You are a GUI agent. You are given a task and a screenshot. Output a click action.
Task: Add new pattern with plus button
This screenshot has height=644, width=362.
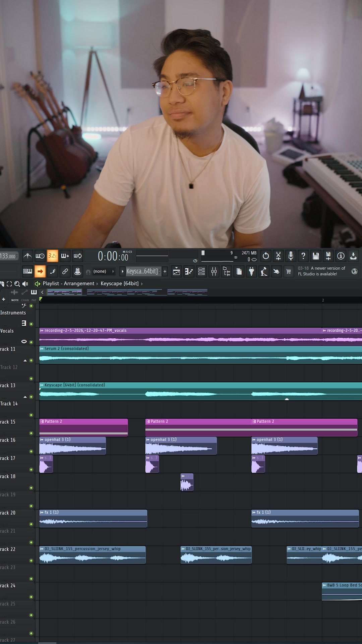(x=165, y=271)
